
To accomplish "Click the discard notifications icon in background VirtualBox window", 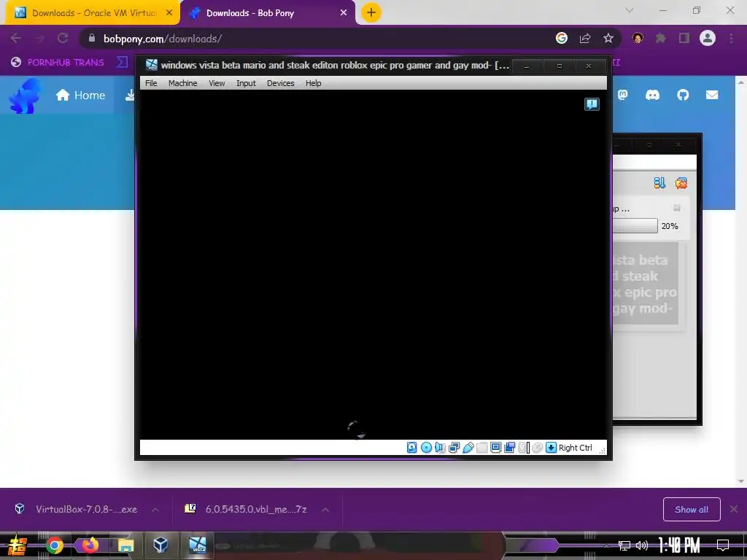I will click(681, 183).
